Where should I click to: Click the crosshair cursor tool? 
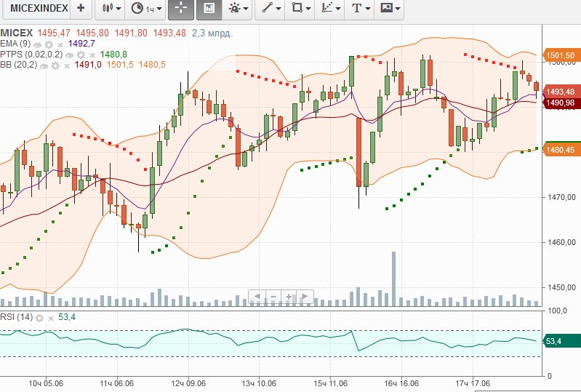click(181, 9)
